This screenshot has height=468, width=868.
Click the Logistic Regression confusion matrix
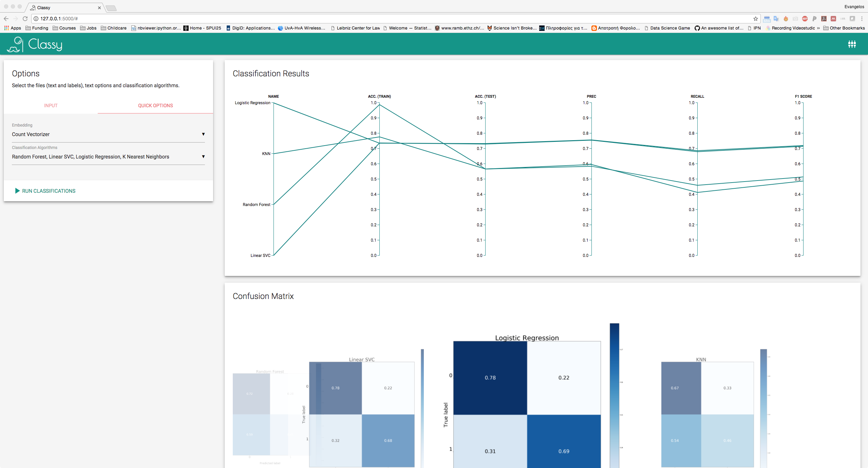[x=527, y=404]
